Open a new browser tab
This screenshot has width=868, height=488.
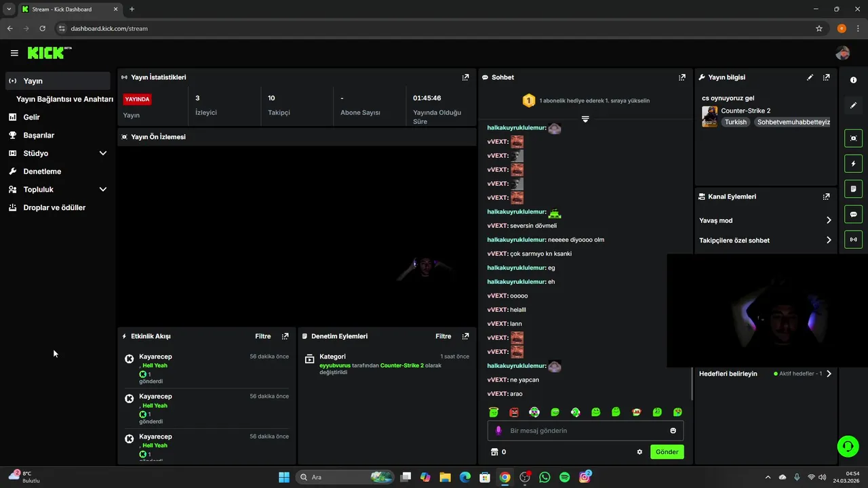(132, 9)
